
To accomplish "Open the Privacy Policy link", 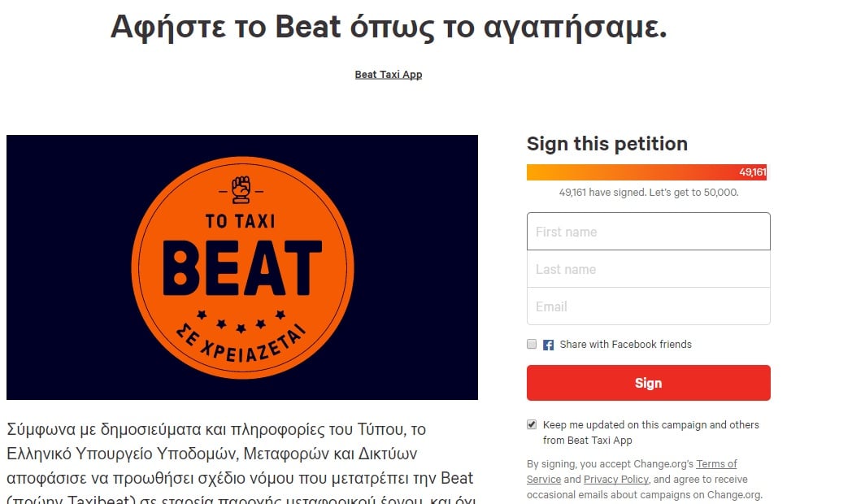I will [x=615, y=479].
